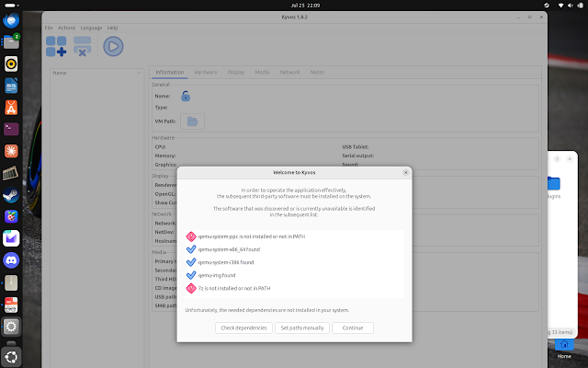Start the machine with the play icon
The width and height of the screenshot is (588, 368).
113,46
